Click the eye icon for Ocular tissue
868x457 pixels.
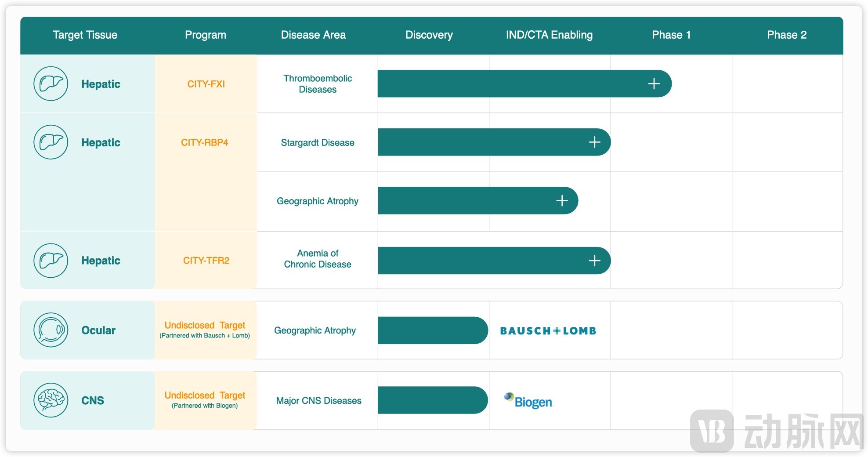(x=51, y=330)
